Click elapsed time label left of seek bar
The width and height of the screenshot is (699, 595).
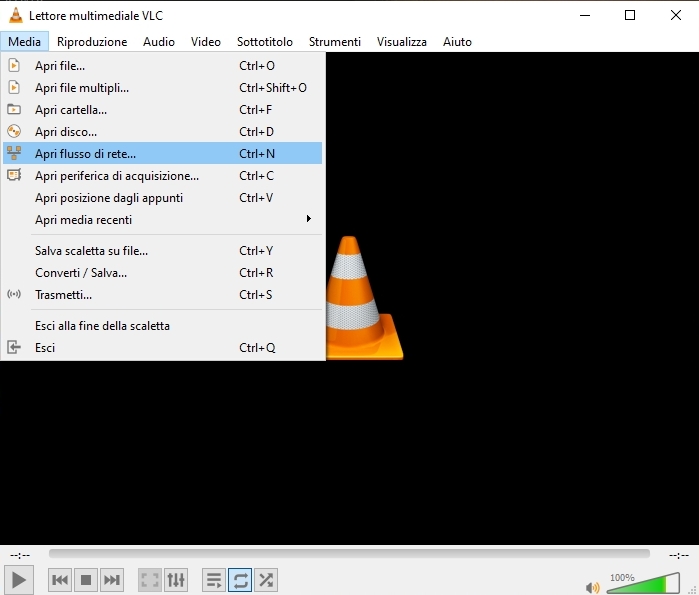coord(20,555)
